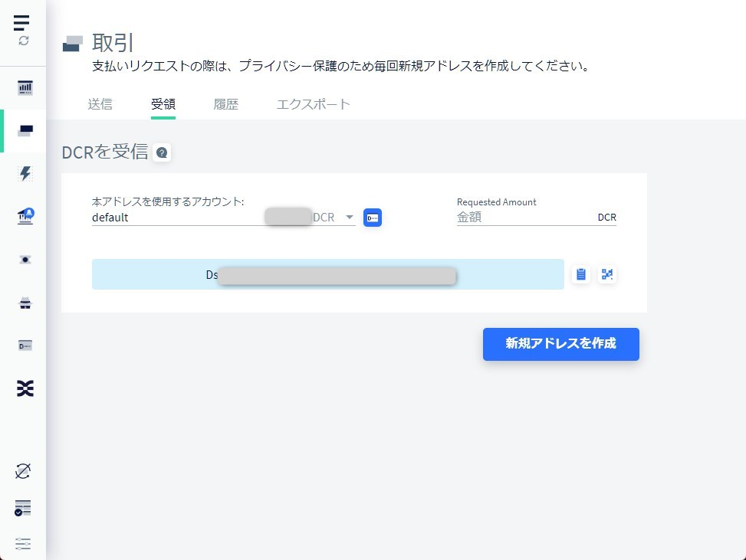Expand the default account dropdown arrow
The image size is (746, 560).
tap(350, 218)
